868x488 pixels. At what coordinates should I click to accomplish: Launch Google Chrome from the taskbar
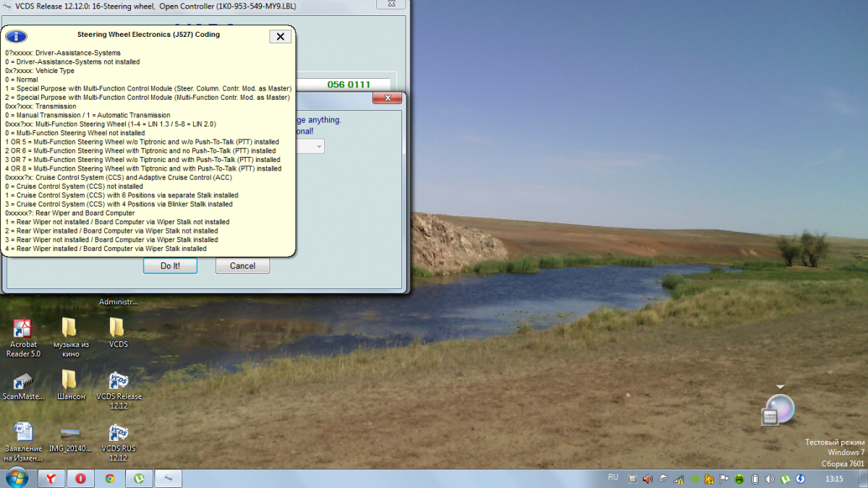(110, 478)
